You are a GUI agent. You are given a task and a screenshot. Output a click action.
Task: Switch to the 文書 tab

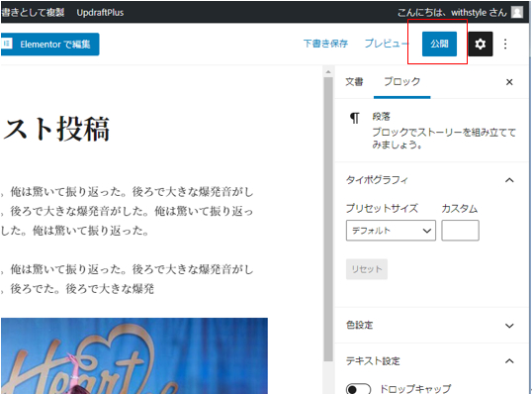click(x=354, y=82)
